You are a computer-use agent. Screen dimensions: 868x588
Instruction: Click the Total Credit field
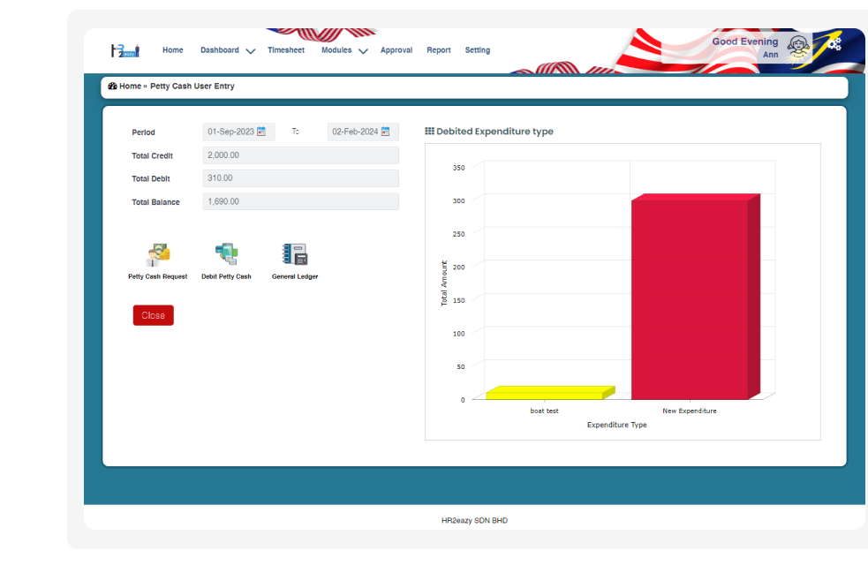point(300,155)
